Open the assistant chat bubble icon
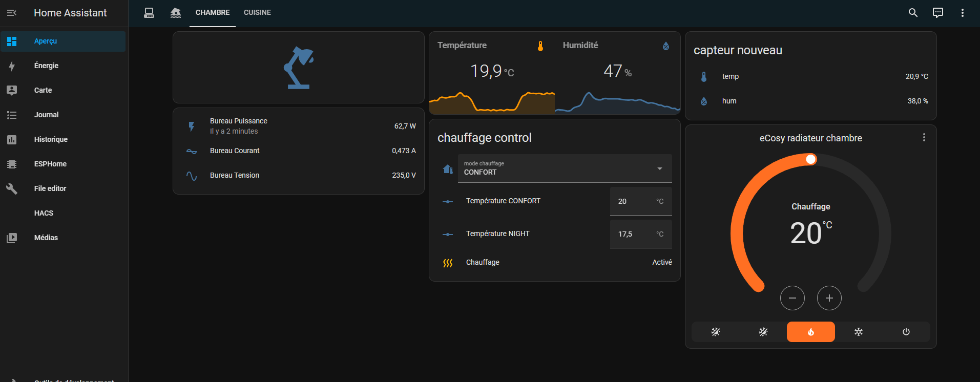 point(937,13)
